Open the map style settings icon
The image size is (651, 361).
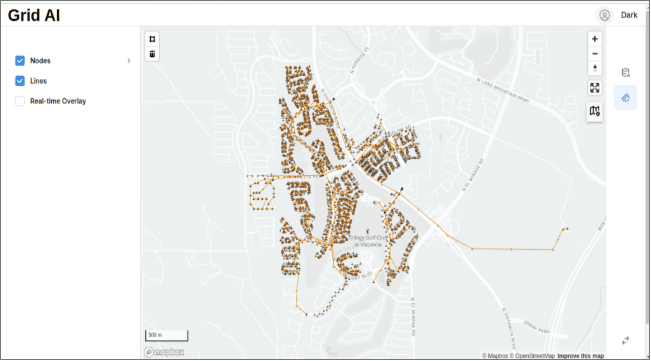click(595, 111)
